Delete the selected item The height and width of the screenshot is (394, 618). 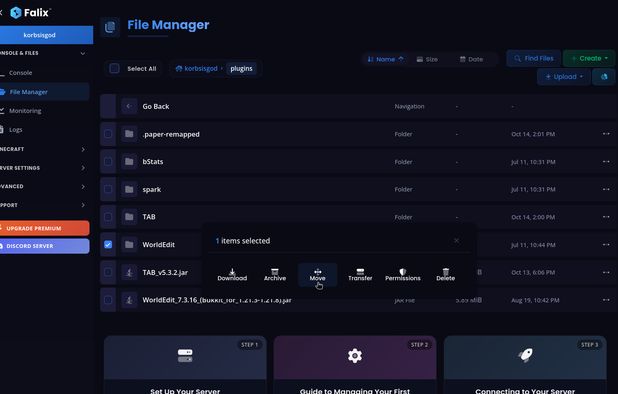pyautogui.click(x=445, y=275)
